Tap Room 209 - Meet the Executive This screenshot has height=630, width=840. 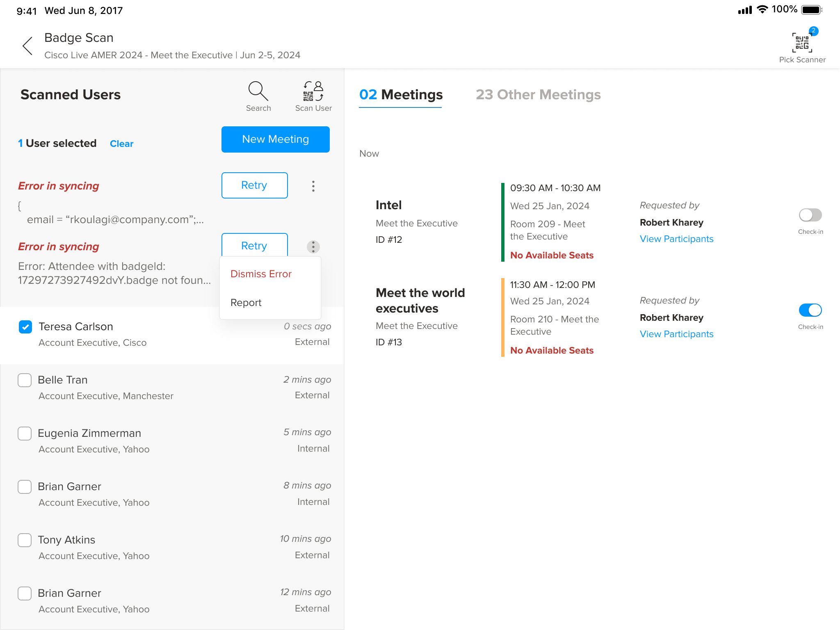coord(548,230)
